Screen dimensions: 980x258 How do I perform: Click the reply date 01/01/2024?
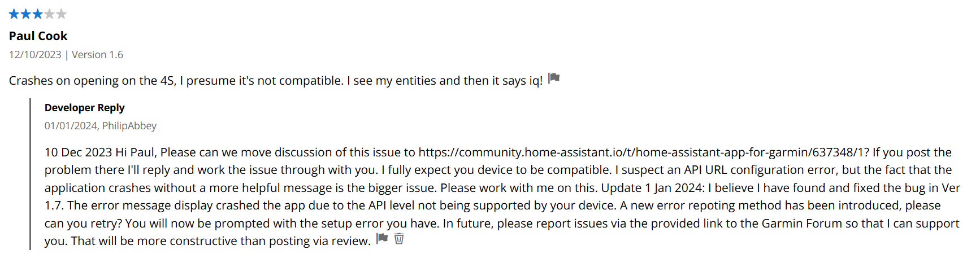(x=71, y=126)
